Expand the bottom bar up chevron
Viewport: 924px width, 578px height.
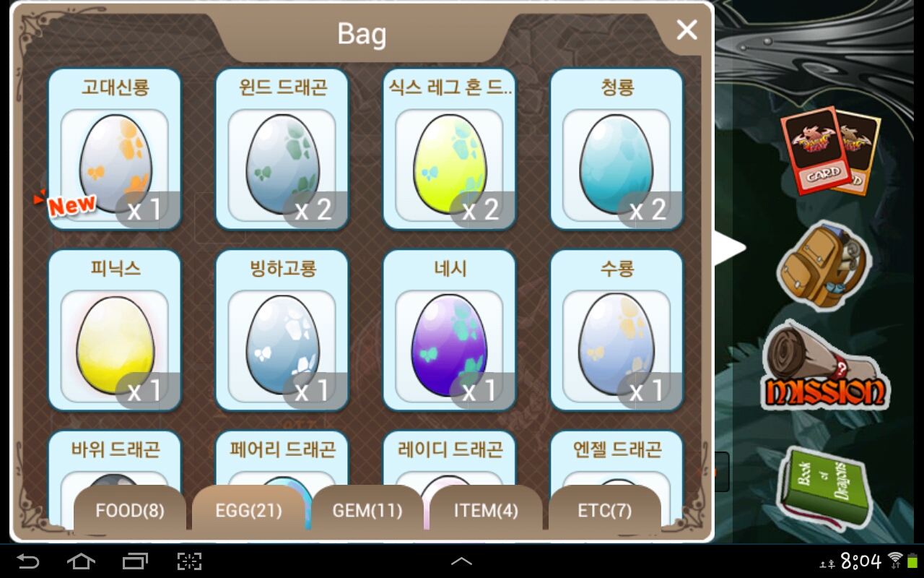click(461, 561)
